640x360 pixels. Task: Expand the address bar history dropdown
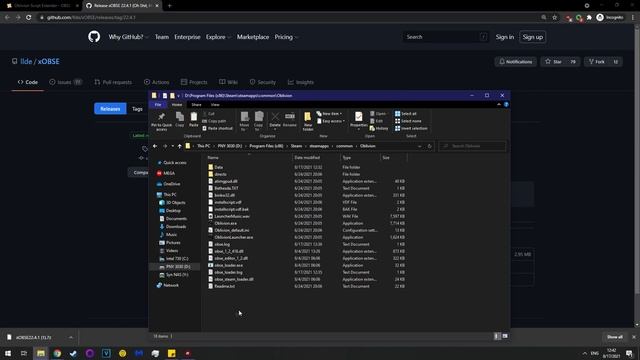point(420,146)
